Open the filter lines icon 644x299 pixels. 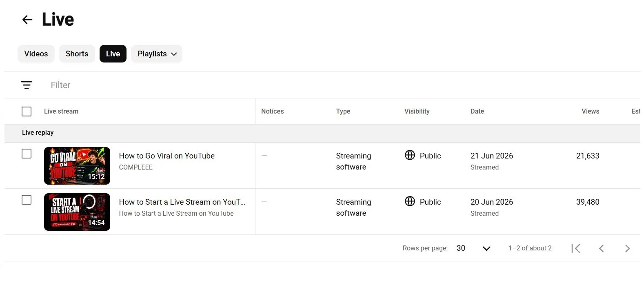coord(27,85)
